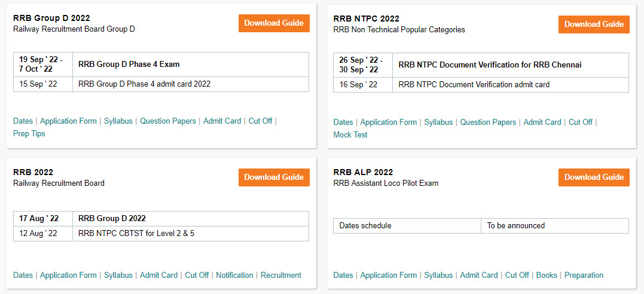Download Guide for RRB Group D 2022
Screen dimensions: 644x294
coord(274,23)
